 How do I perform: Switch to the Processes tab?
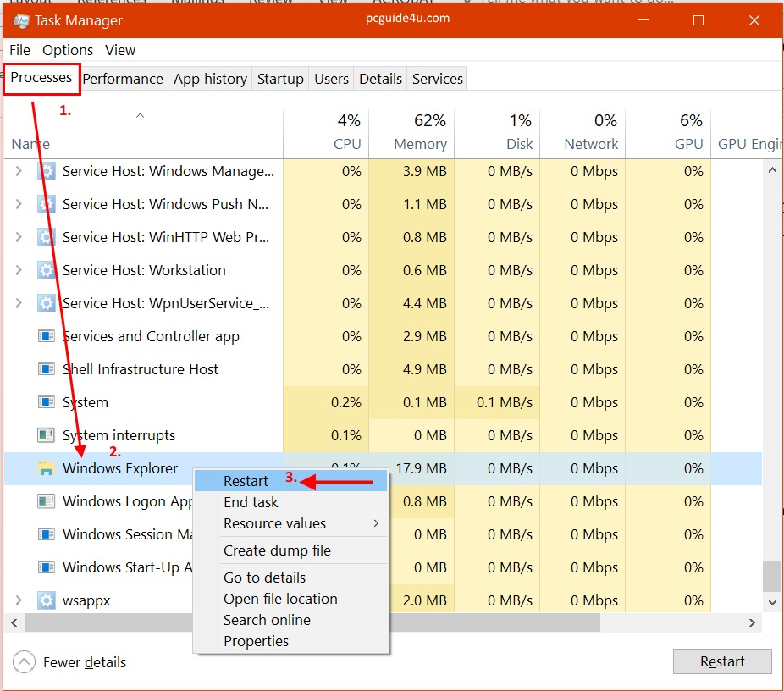(41, 78)
